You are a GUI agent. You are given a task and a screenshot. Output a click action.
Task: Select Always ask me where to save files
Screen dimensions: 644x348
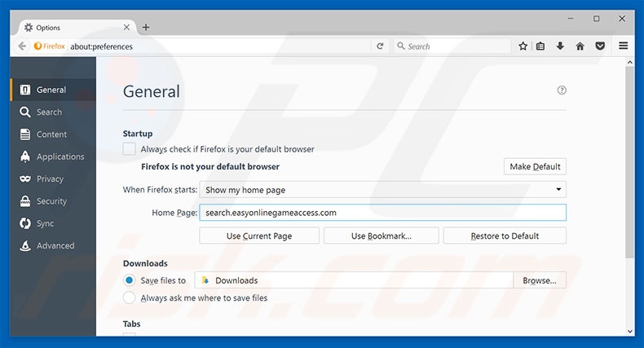pyautogui.click(x=130, y=298)
